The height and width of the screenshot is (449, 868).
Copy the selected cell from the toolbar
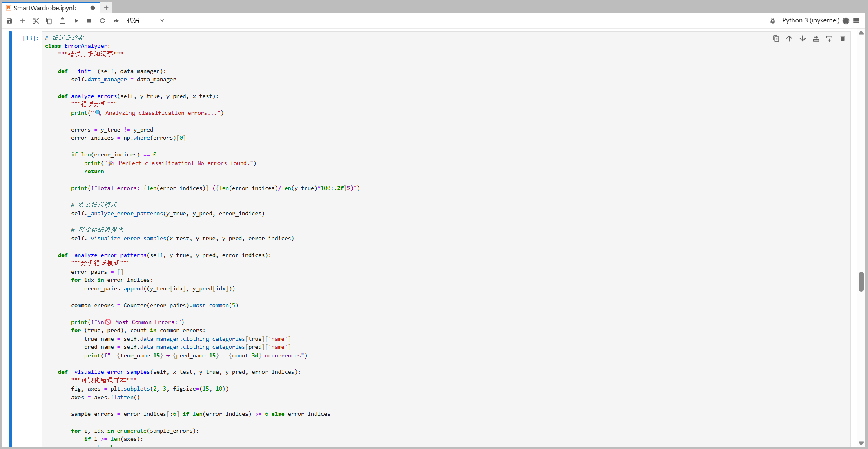tap(49, 21)
